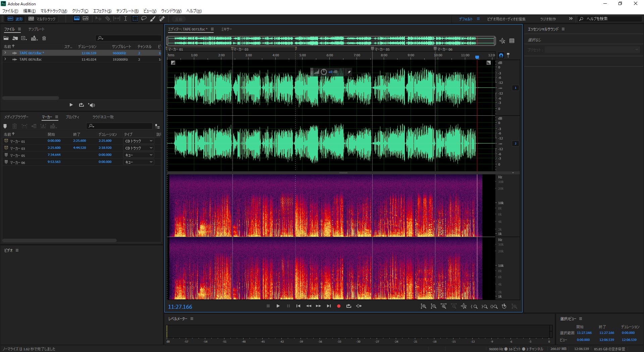
Task: Select the Time Selection tool
Action: click(x=125, y=19)
